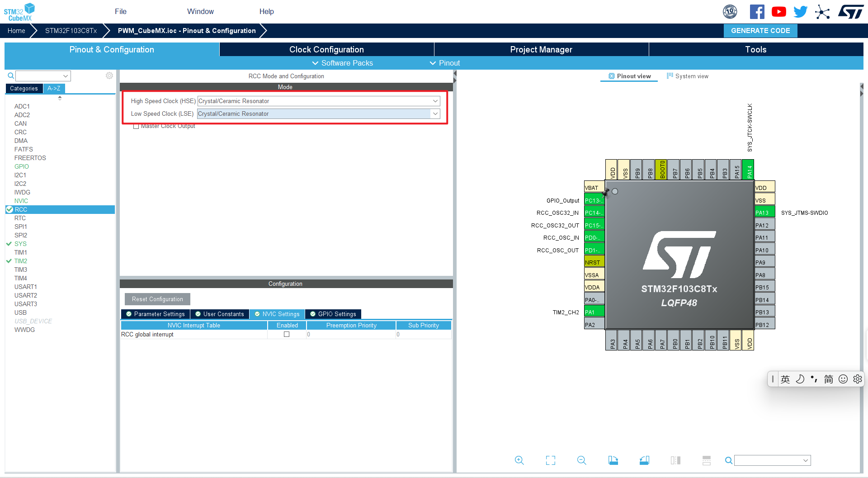The image size is (868, 478).
Task: Switch to Tools tab
Action: (x=756, y=49)
